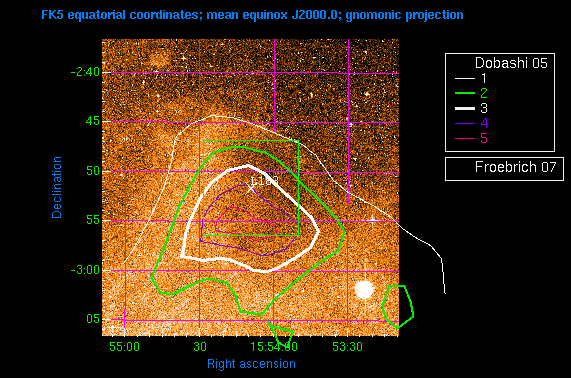The height and width of the screenshot is (378, 571).
Task: Click the -3:00 declination tick label
Action: point(85,270)
